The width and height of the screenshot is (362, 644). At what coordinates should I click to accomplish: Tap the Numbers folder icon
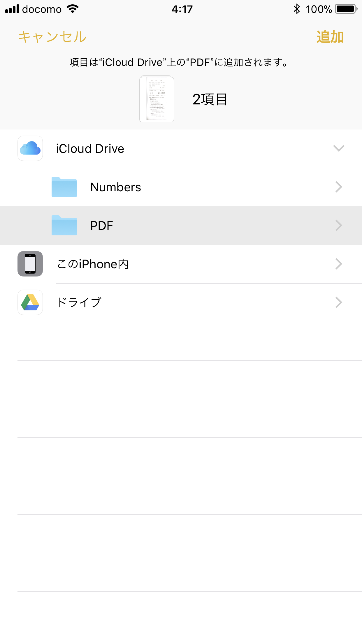pyautogui.click(x=64, y=187)
